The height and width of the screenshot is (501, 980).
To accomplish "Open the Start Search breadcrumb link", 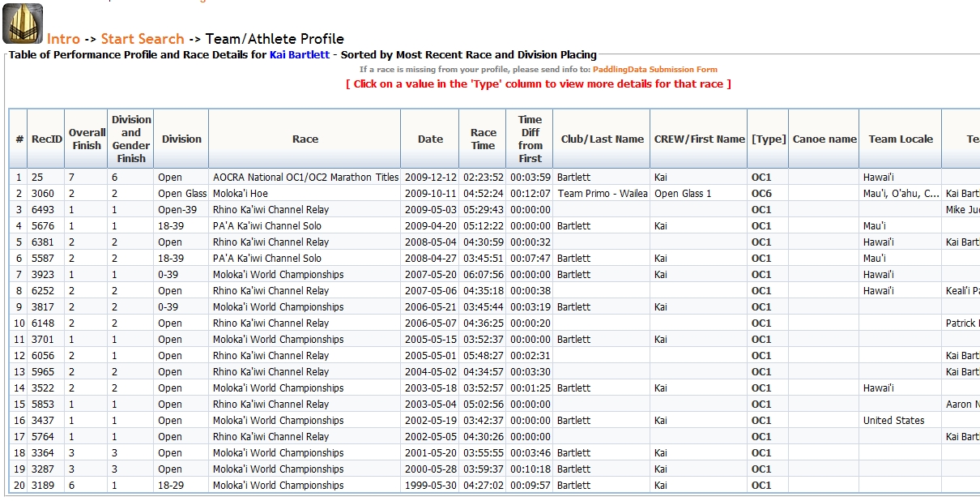I will click(143, 39).
